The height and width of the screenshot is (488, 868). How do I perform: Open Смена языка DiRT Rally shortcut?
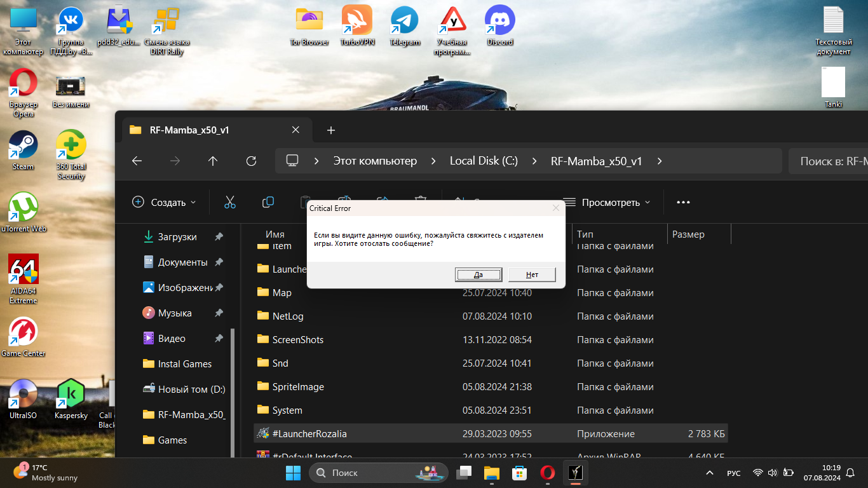pyautogui.click(x=166, y=30)
